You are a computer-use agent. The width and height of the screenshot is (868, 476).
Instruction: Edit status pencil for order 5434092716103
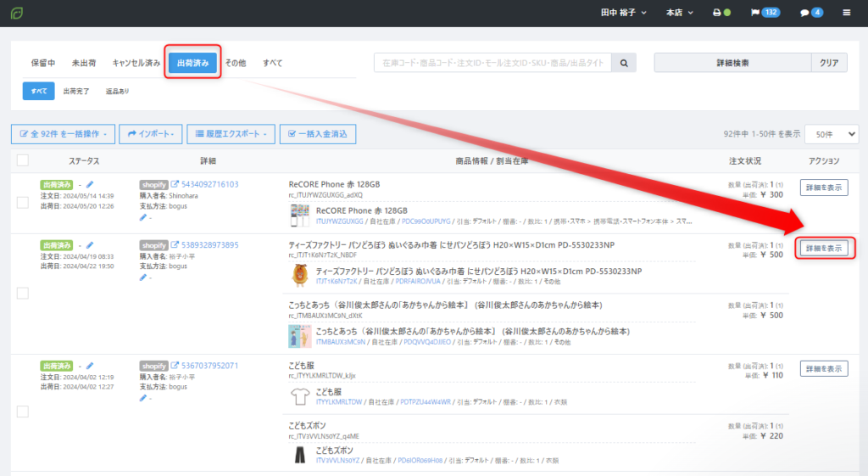click(90, 184)
